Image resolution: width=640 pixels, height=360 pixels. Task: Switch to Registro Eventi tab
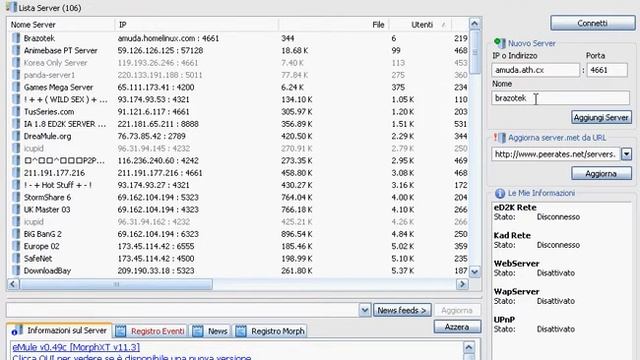[x=150, y=331]
